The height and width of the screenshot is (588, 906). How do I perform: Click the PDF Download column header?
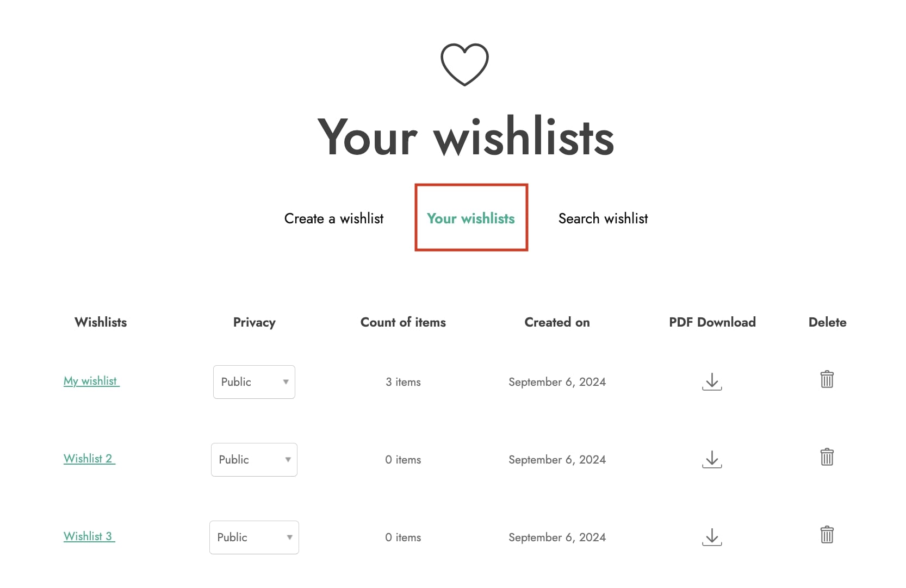pos(712,322)
